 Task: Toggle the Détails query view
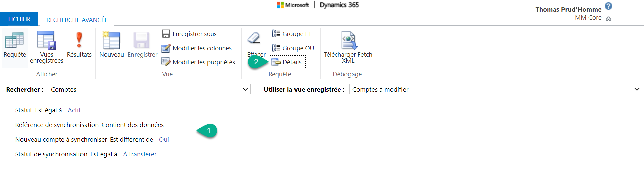[287, 62]
